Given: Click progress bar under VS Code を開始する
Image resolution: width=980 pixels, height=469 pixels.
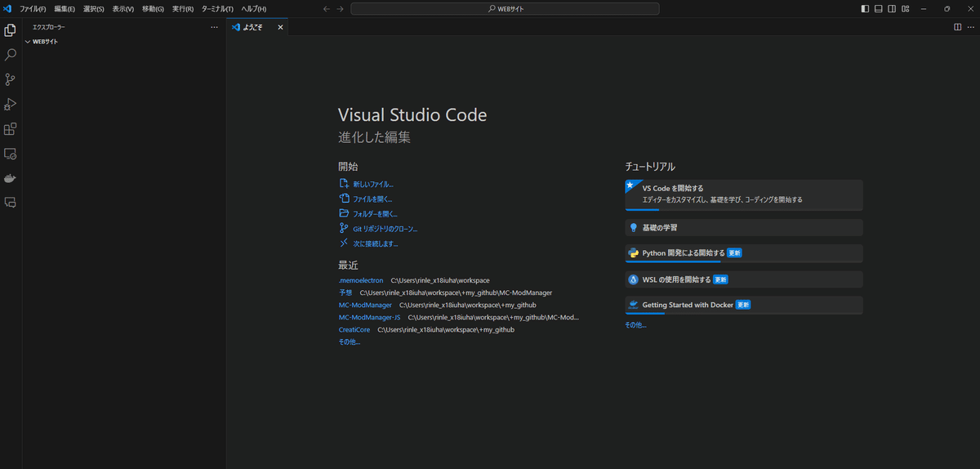Looking at the screenshot, I should pyautogui.click(x=642, y=210).
